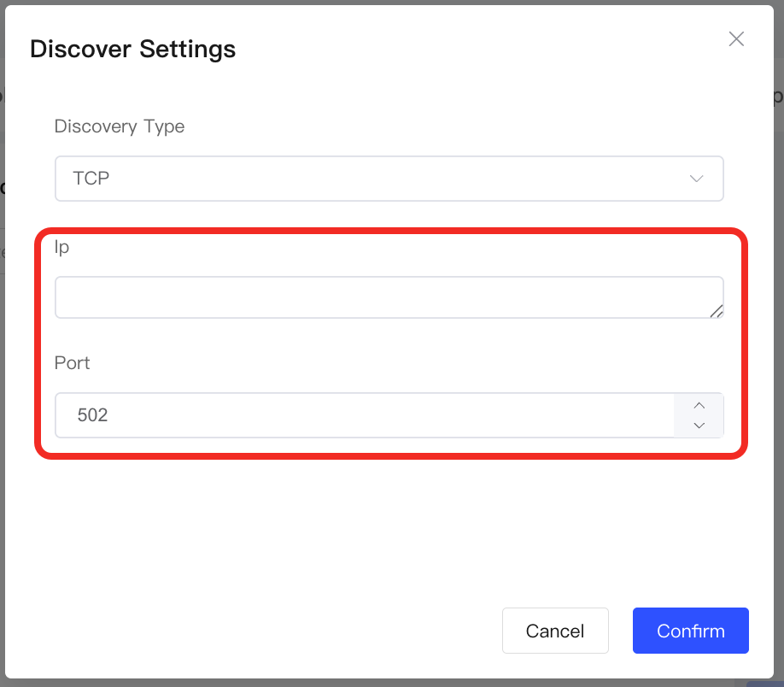784x687 pixels.
Task: Select the Port label text
Action: 72,363
